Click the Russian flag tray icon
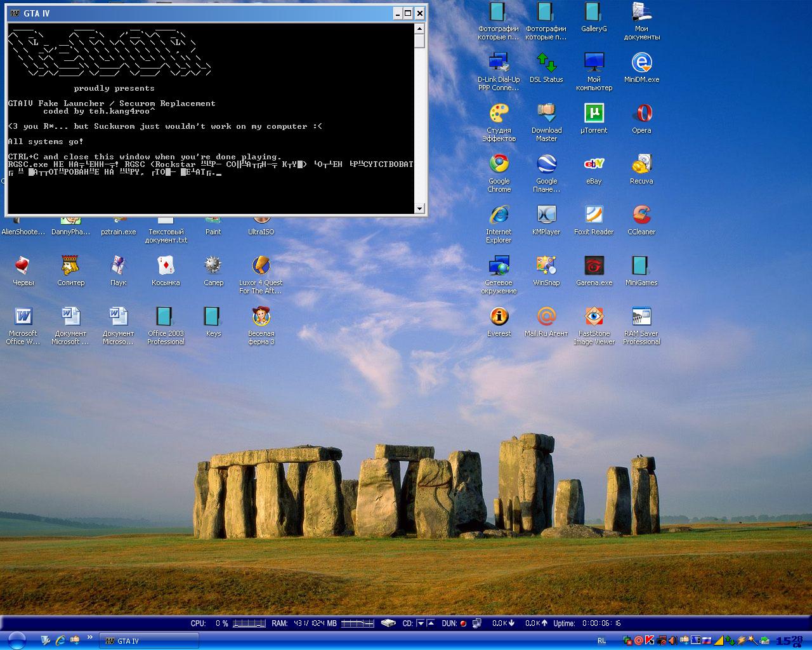Screen dimensions: 812x650 (x=706, y=640)
